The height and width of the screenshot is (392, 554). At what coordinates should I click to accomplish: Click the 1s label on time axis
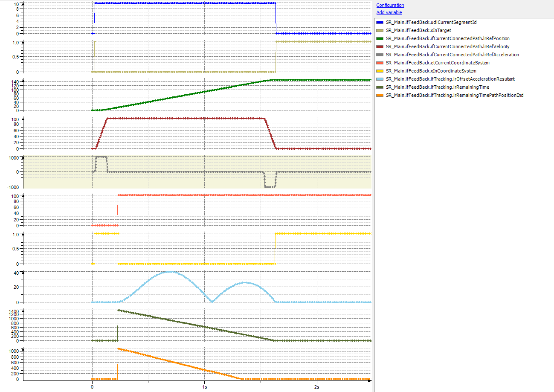(x=204, y=386)
